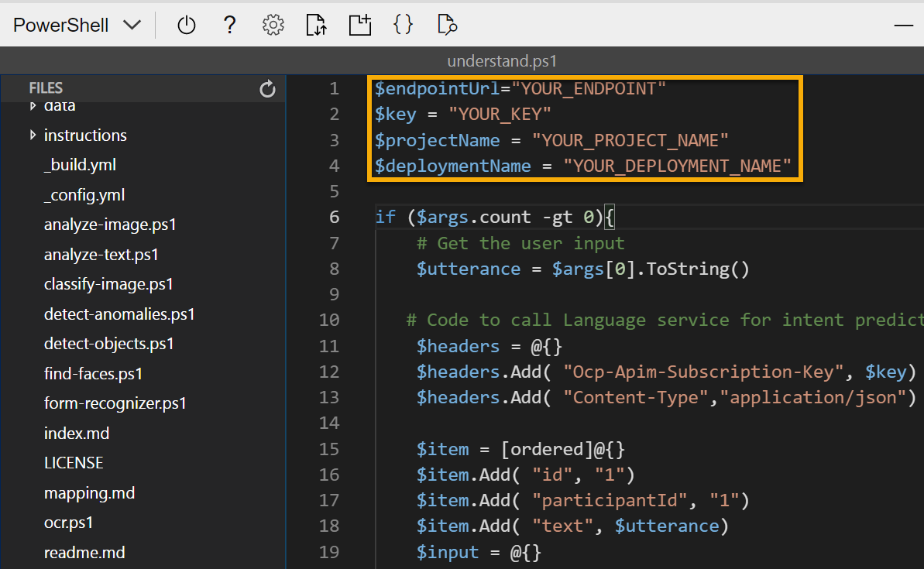924x569 pixels.
Task: Open ocr.ps1 in the editor
Action: tap(67, 522)
